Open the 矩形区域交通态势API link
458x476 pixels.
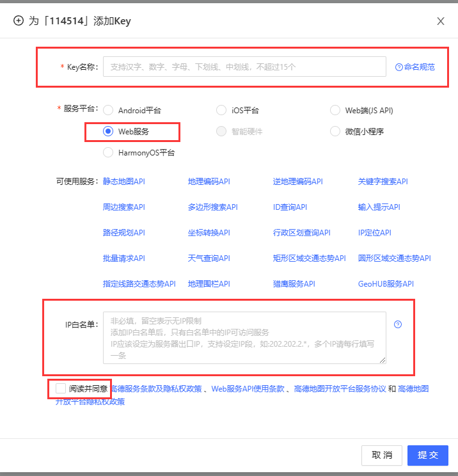click(x=310, y=258)
